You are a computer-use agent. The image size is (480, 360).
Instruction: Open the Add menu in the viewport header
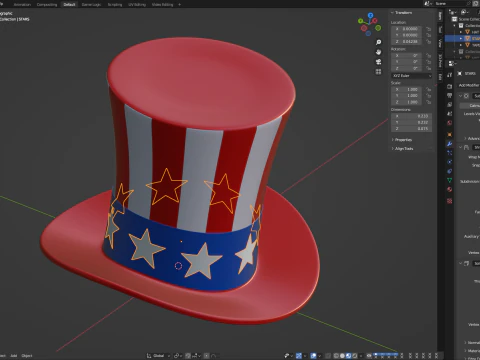click(14, 356)
